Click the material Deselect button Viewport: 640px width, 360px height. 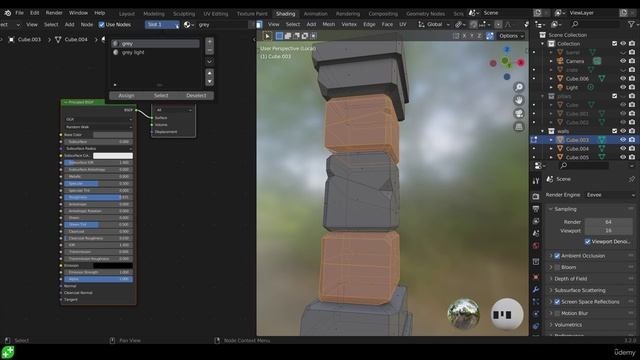(x=196, y=96)
